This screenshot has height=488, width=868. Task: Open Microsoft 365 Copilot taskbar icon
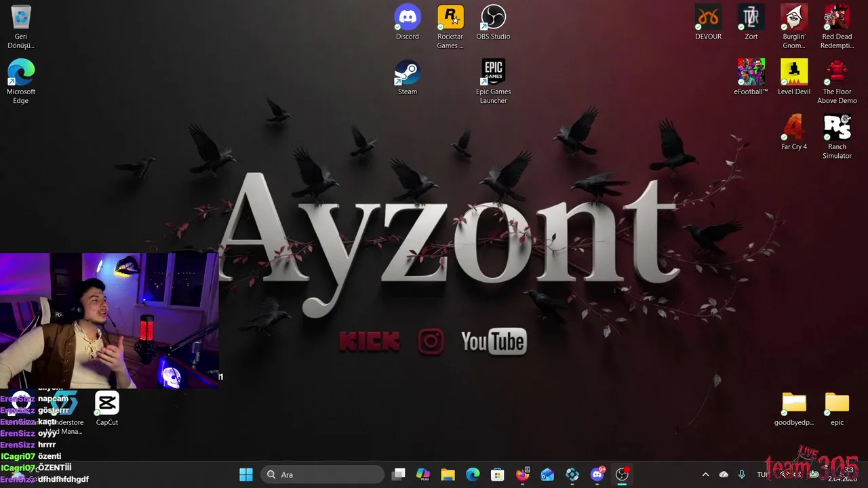tap(423, 474)
